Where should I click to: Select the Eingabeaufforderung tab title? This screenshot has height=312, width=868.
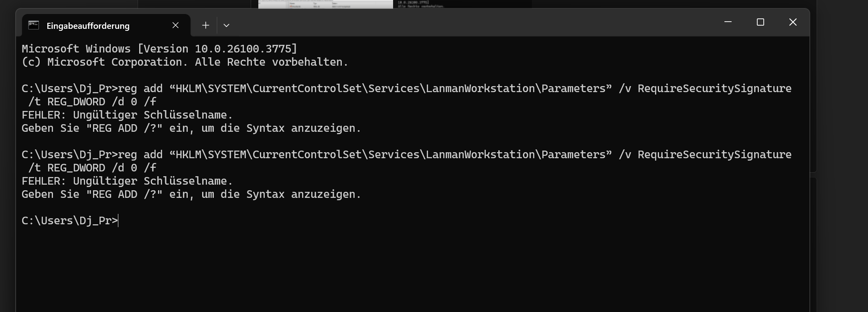(x=88, y=26)
